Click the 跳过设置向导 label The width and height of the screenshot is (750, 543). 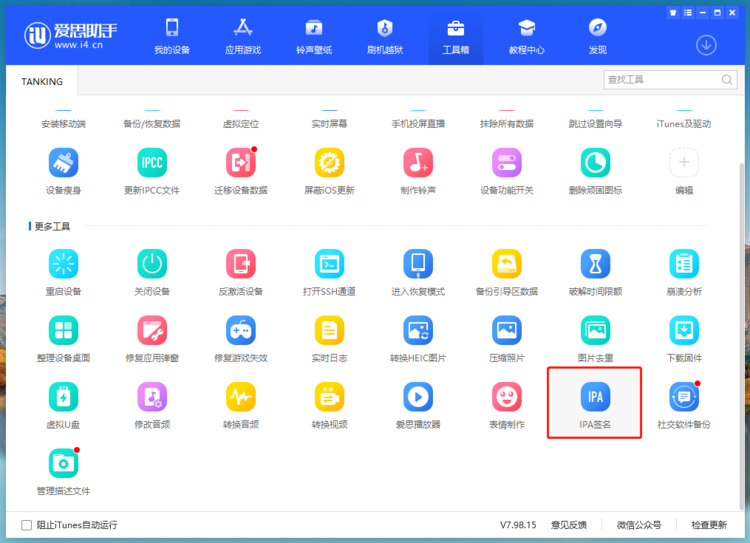click(x=595, y=124)
